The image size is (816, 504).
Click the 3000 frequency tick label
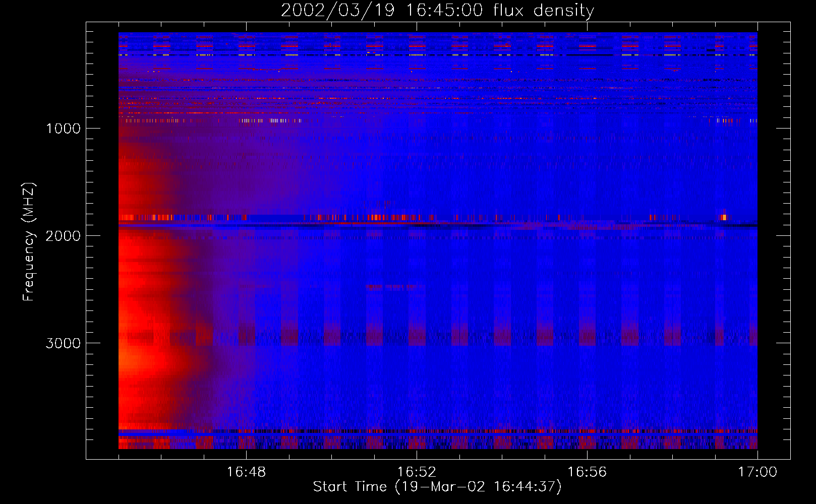pyautogui.click(x=63, y=343)
